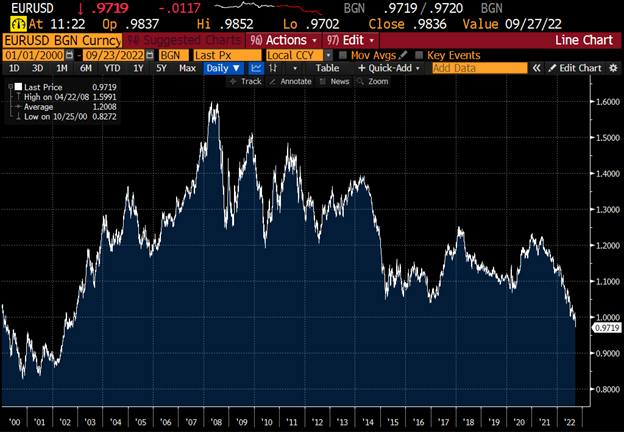624x432 pixels.
Task: Open the Actions menu
Action: 282,40
